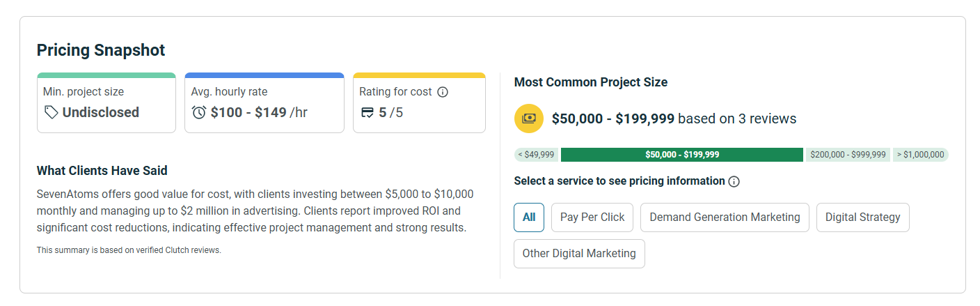Click the verified Clutch reviews note
The width and height of the screenshot is (980, 306).
click(x=129, y=250)
